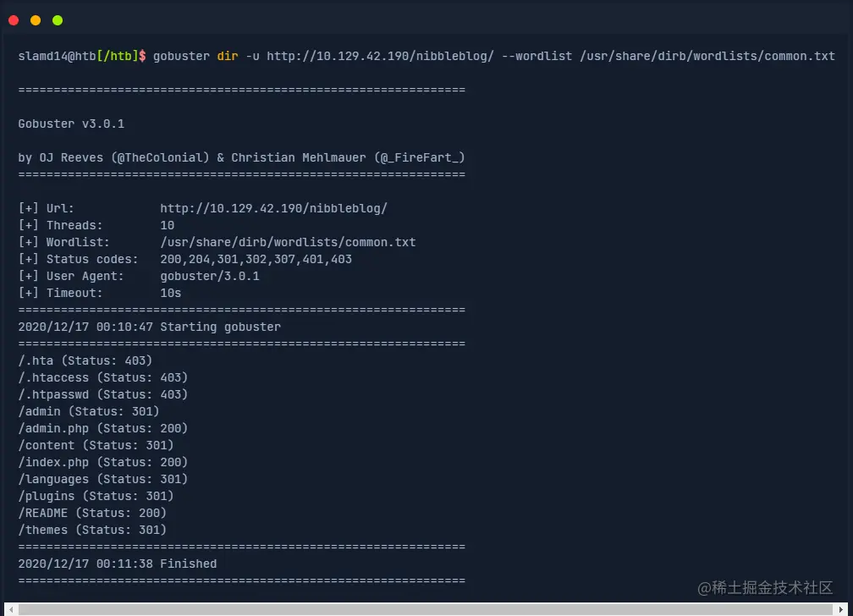Click the 'slamd14@htb' prompt username
This screenshot has width=853, height=616.
click(x=58, y=56)
